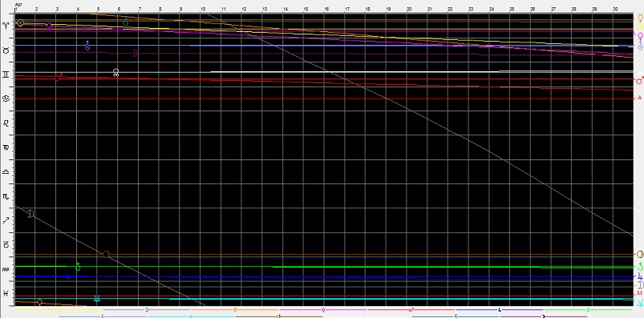Select the red Mars glyph in the Gemini row
This screenshot has width=644, height=318.
tap(59, 77)
